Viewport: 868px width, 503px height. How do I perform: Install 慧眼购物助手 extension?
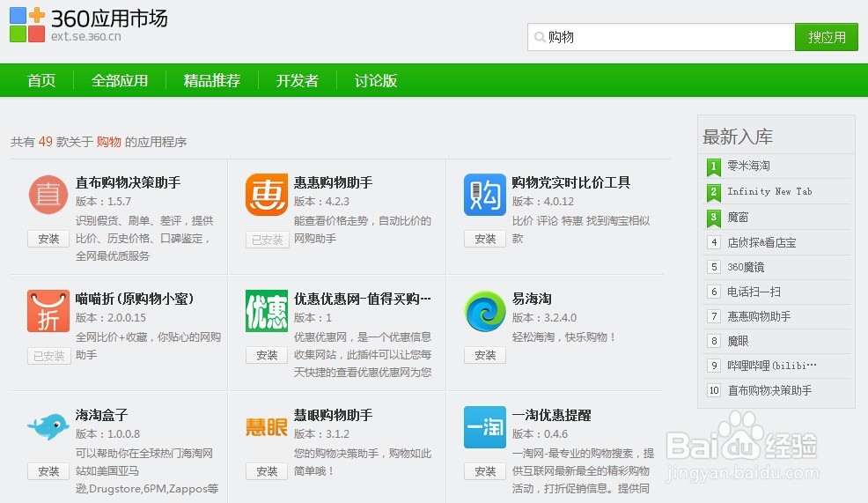[267, 471]
